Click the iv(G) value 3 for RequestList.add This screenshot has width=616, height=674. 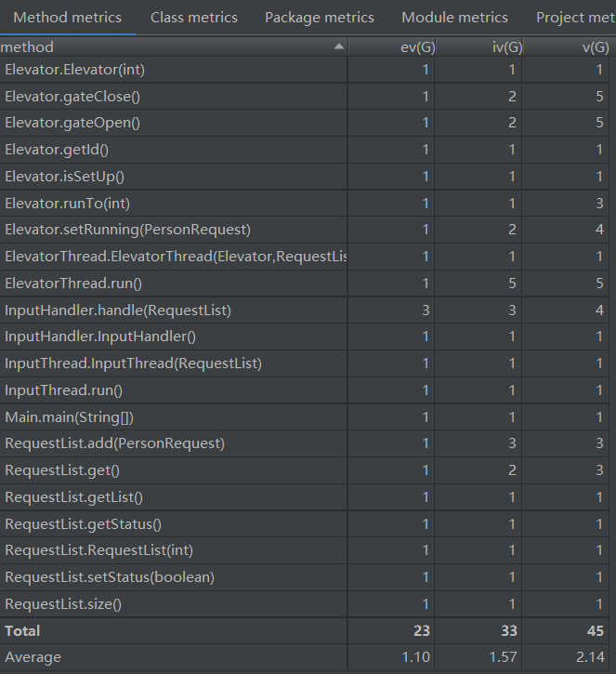(x=512, y=443)
